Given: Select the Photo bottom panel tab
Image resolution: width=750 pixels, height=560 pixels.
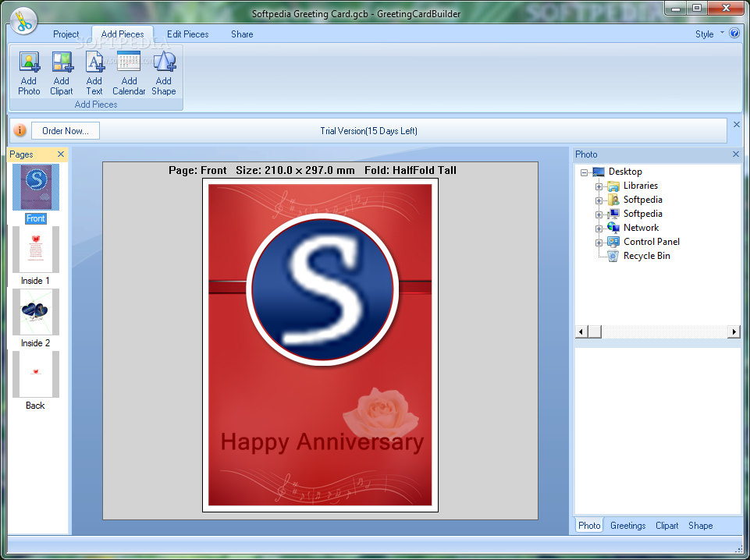Looking at the screenshot, I should click(x=589, y=525).
